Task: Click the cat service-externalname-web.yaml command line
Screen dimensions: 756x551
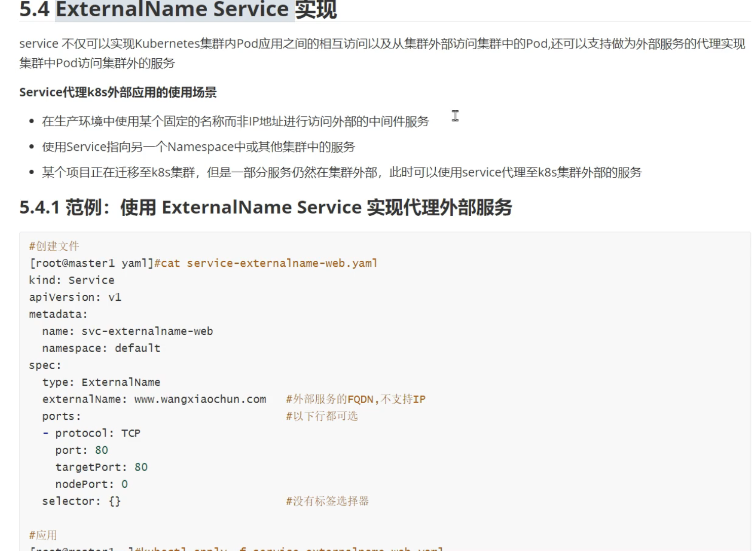Action: 203,263
